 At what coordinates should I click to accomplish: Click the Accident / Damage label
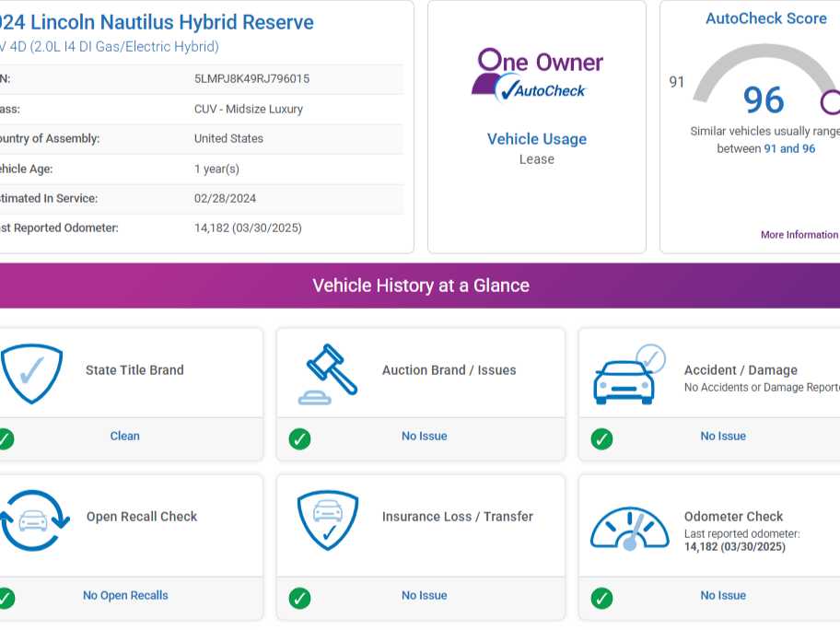(741, 370)
